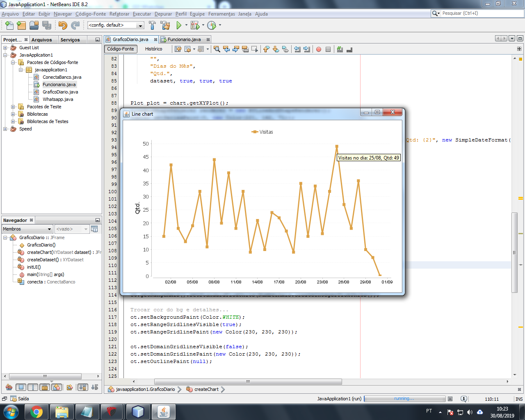Toggle alphabetical sort button in Navigator
525x420 pixels.
pyautogui.click(x=83, y=387)
